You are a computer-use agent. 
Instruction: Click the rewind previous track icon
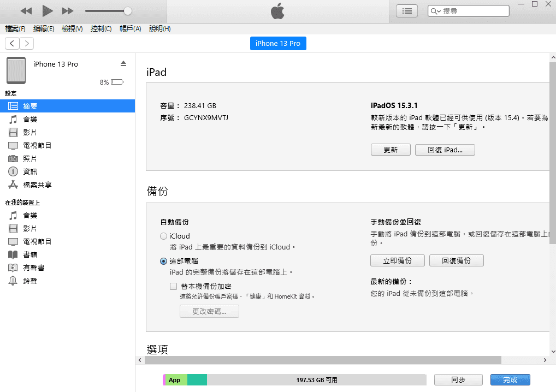[26, 11]
